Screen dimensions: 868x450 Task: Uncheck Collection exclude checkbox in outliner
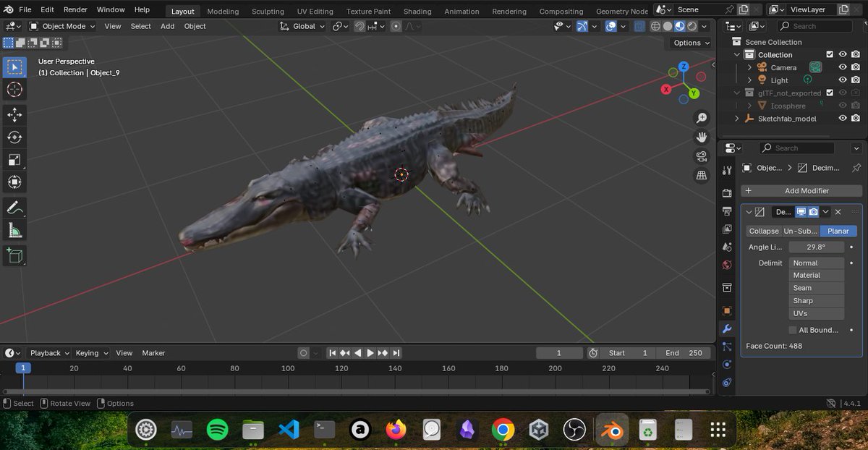click(x=830, y=55)
